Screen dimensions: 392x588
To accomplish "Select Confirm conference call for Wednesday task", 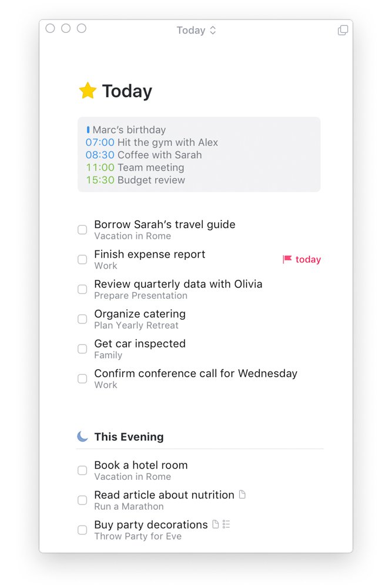I will (196, 373).
